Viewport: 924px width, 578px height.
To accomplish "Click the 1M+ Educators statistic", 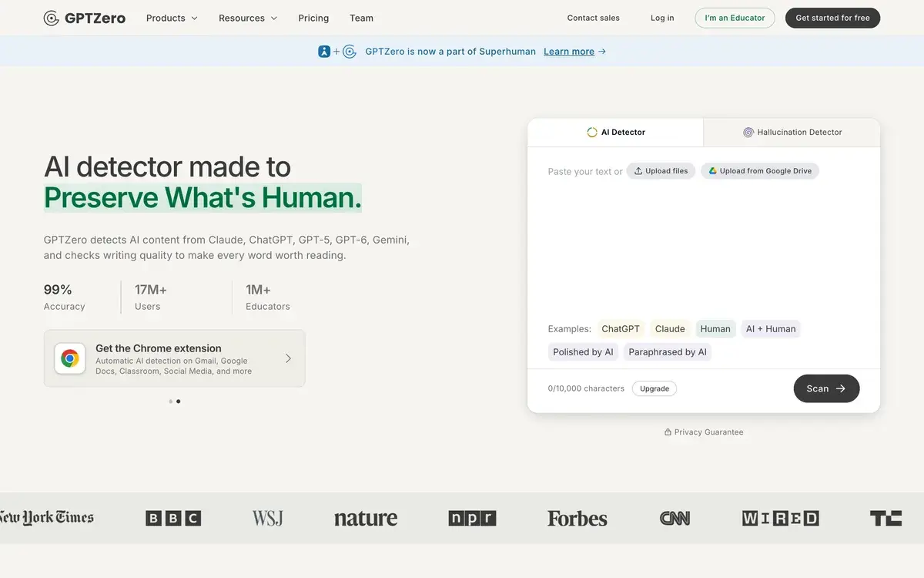I will 268,297.
